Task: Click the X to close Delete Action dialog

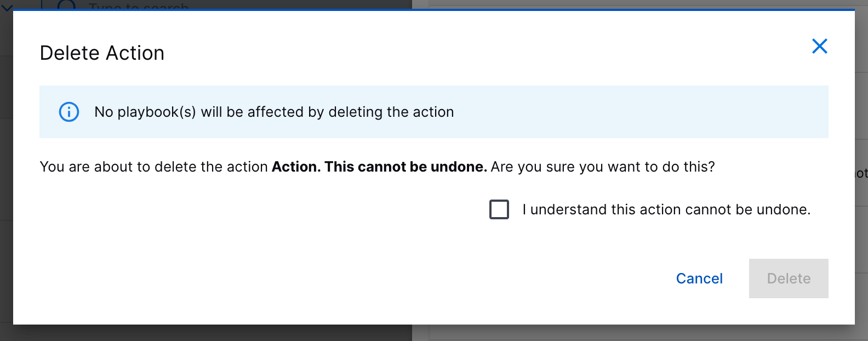Action: coord(819,47)
